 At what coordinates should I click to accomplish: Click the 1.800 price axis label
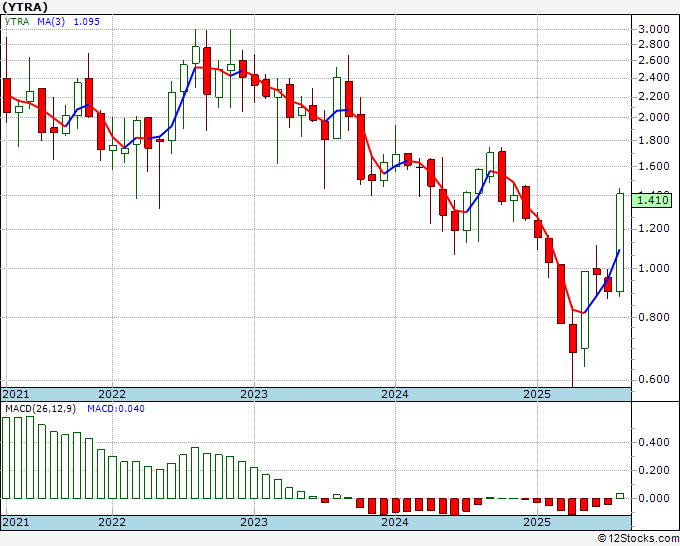pos(654,140)
